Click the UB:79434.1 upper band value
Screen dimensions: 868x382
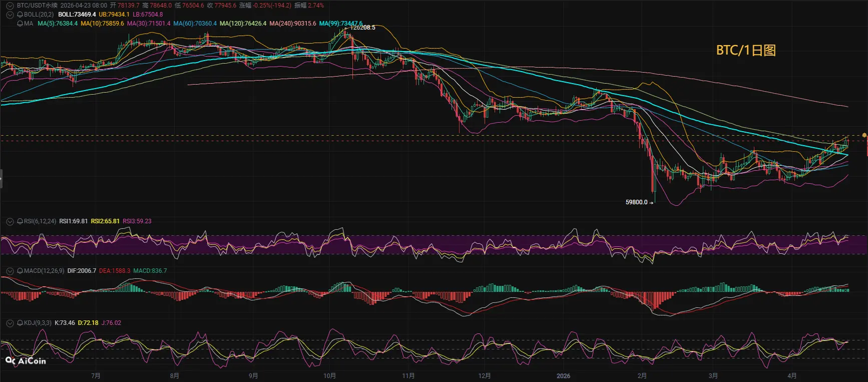(x=114, y=15)
